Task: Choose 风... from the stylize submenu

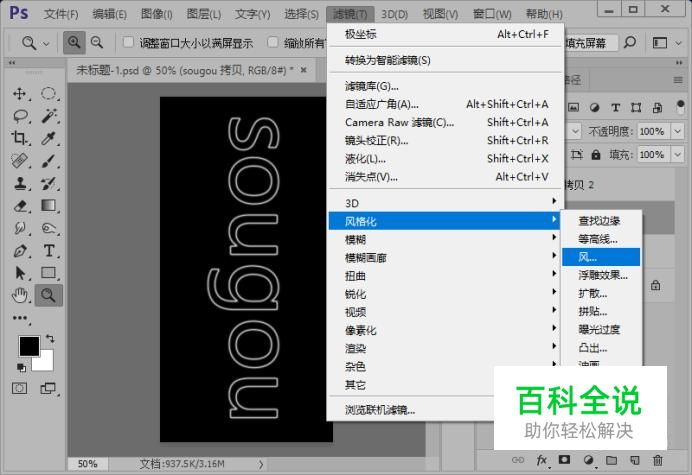Action: 601,257
